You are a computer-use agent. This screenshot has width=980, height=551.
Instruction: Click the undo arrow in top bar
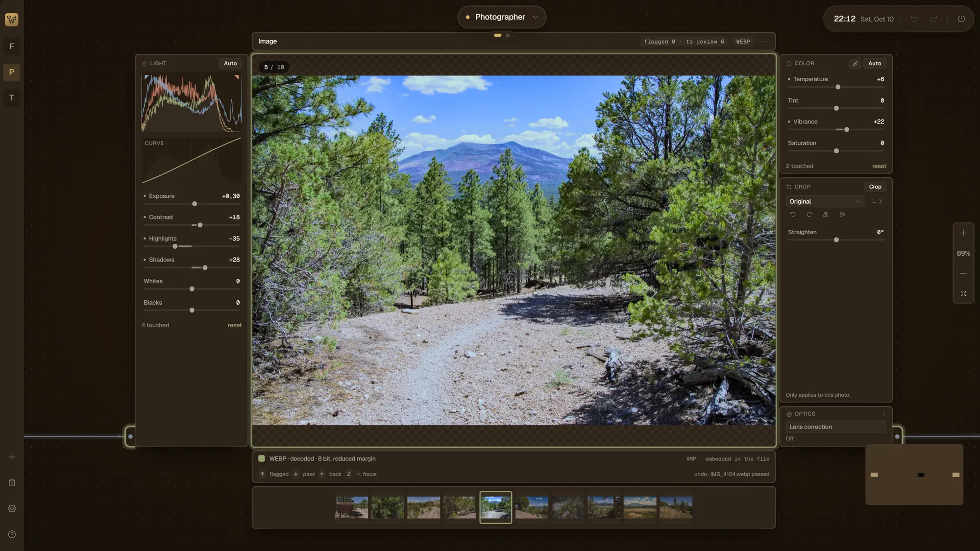(914, 19)
